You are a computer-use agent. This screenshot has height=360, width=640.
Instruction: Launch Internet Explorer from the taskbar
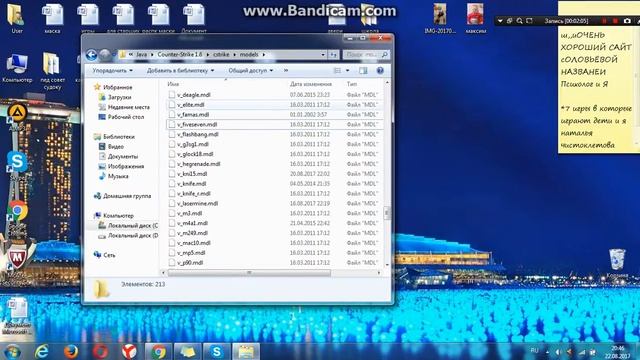42,351
